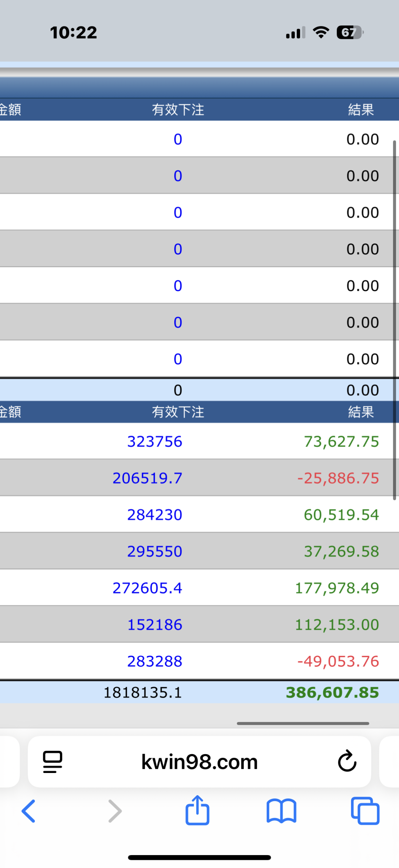Image resolution: width=399 pixels, height=868 pixels.
Task: Reload the page with the refresh icon
Action: pyautogui.click(x=347, y=761)
